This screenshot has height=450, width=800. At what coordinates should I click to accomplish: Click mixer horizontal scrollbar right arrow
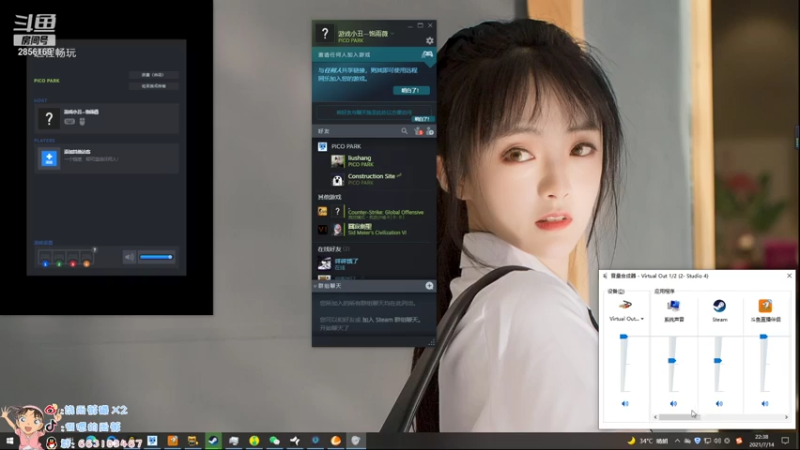[x=786, y=417]
